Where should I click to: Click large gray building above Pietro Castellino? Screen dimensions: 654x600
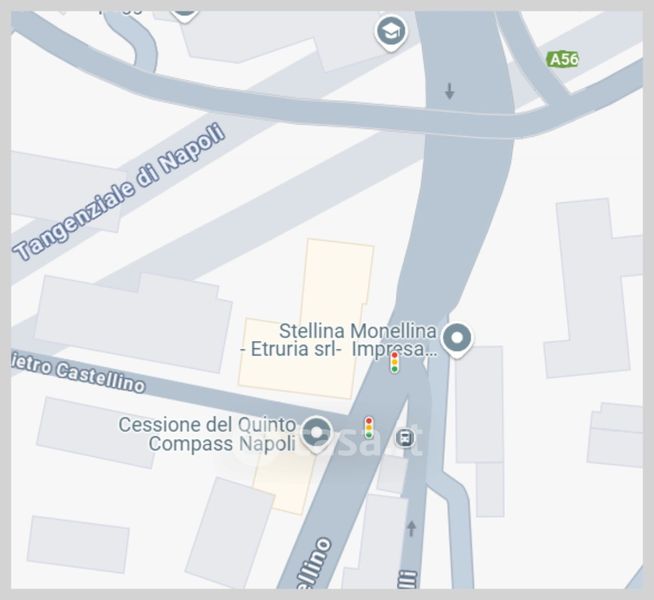[x=133, y=323]
